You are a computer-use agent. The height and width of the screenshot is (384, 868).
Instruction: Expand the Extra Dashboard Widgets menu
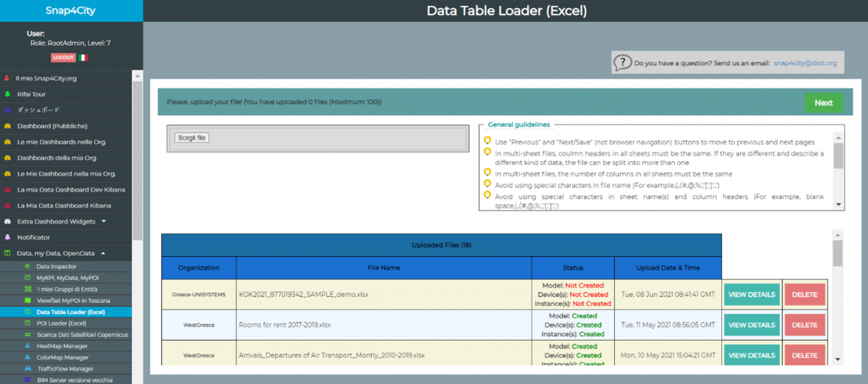(x=103, y=221)
